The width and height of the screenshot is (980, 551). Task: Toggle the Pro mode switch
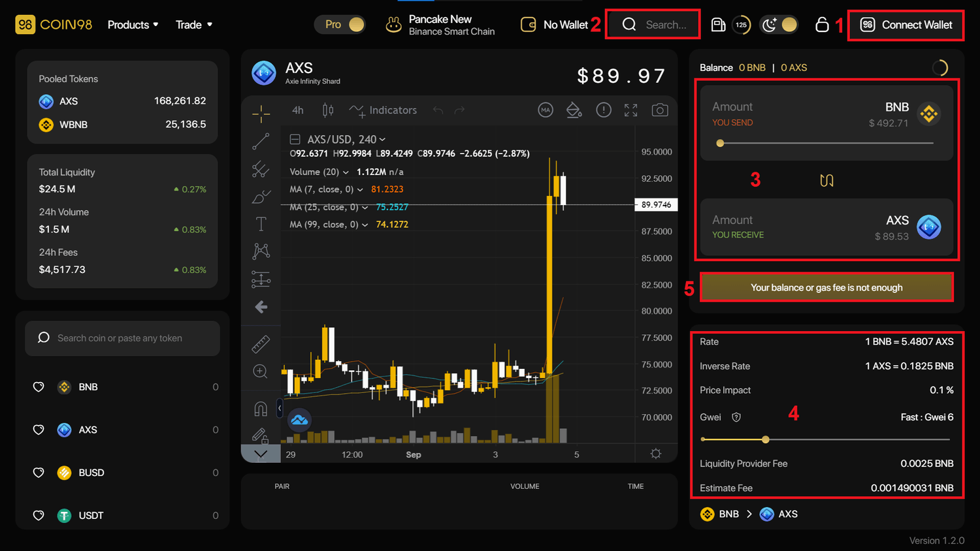click(x=340, y=25)
